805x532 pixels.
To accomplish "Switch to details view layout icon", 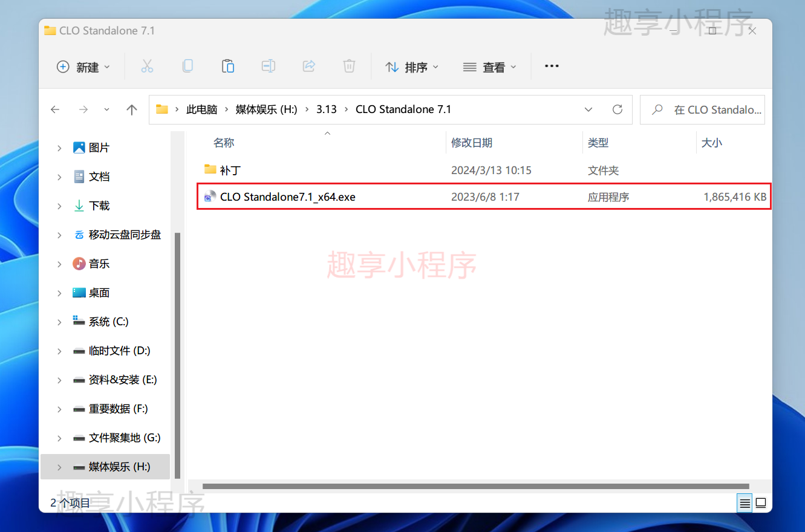I will [745, 502].
